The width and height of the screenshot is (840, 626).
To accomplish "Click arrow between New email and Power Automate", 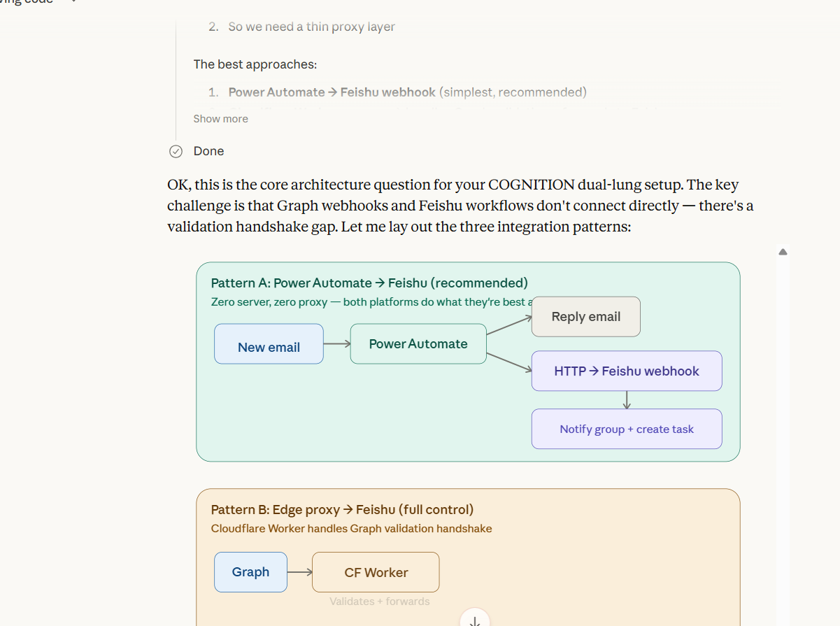I will 336,343.
